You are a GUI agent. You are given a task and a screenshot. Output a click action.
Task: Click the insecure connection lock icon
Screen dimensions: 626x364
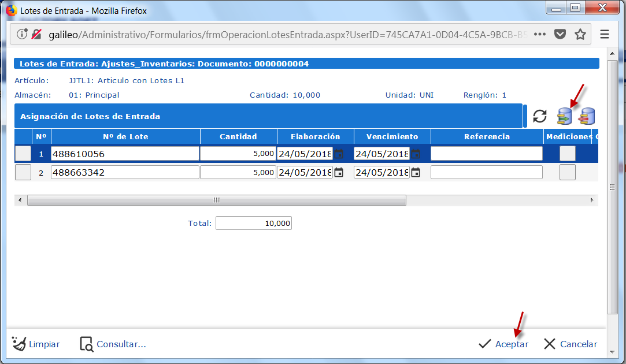coord(36,34)
